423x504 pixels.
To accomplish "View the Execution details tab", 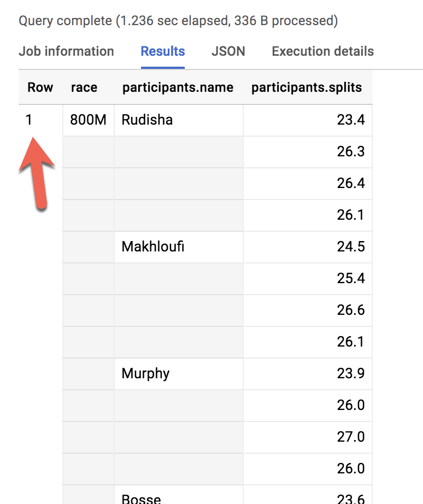I will point(322,51).
